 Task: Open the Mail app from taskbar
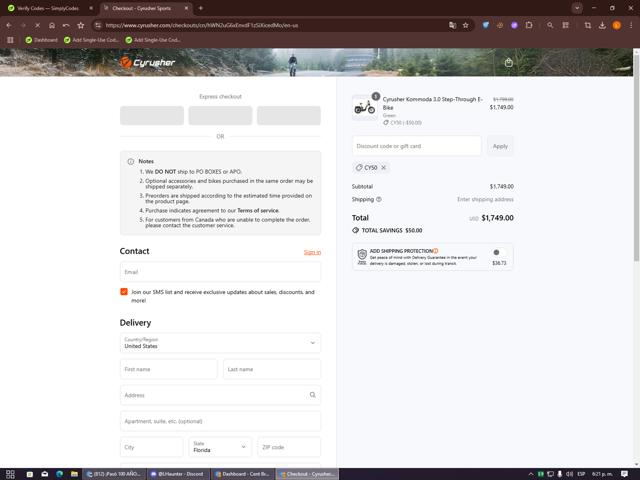(x=44, y=474)
